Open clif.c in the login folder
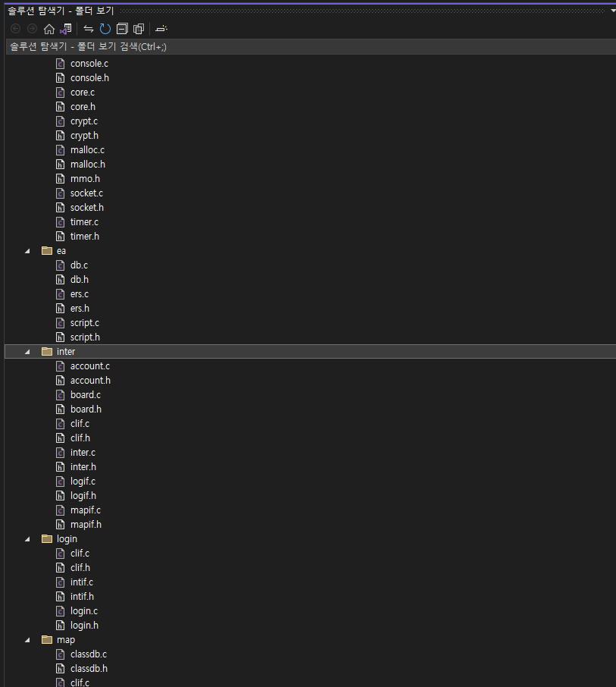Viewport: 616px width, 687px height. point(80,554)
